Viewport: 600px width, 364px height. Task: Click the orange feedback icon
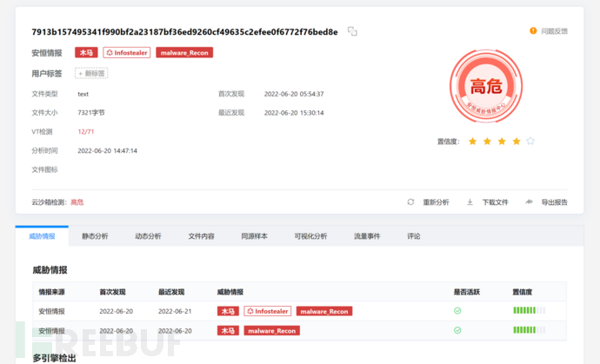[533, 31]
